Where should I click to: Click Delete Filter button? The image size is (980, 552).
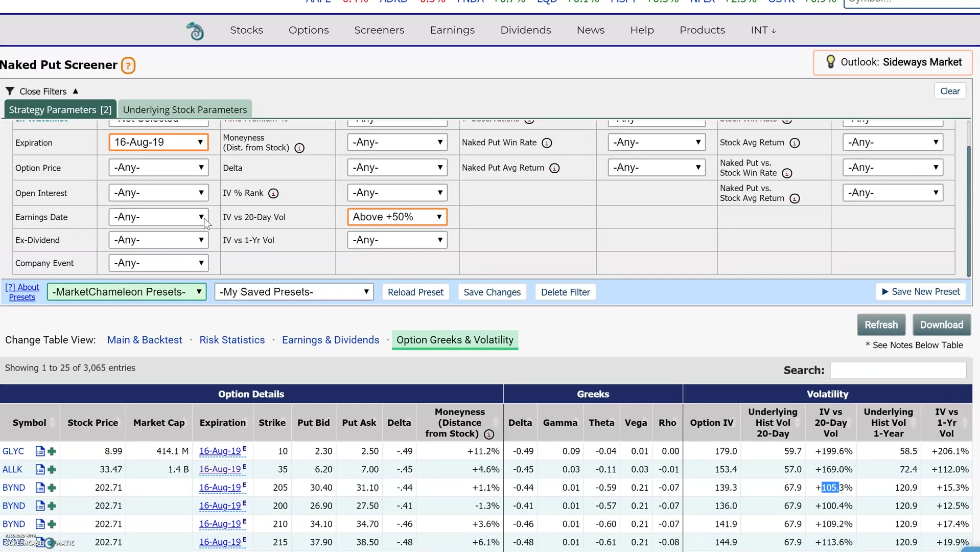click(x=565, y=292)
